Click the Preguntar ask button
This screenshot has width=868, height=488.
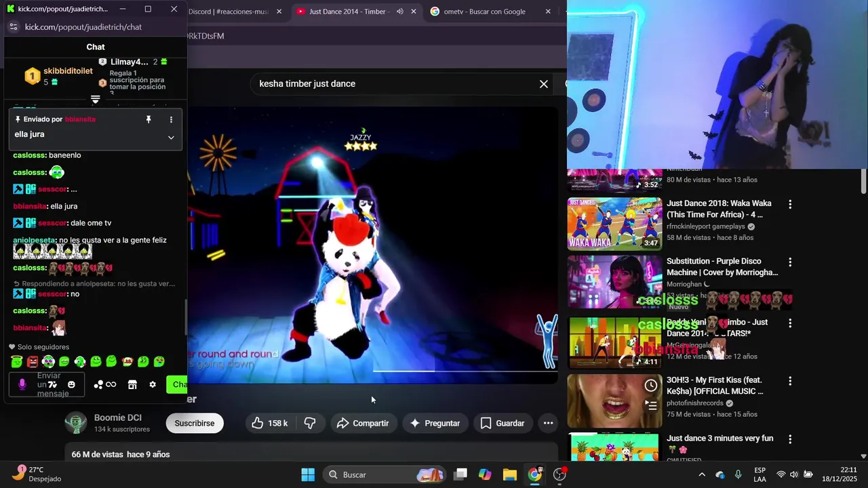[435, 423]
